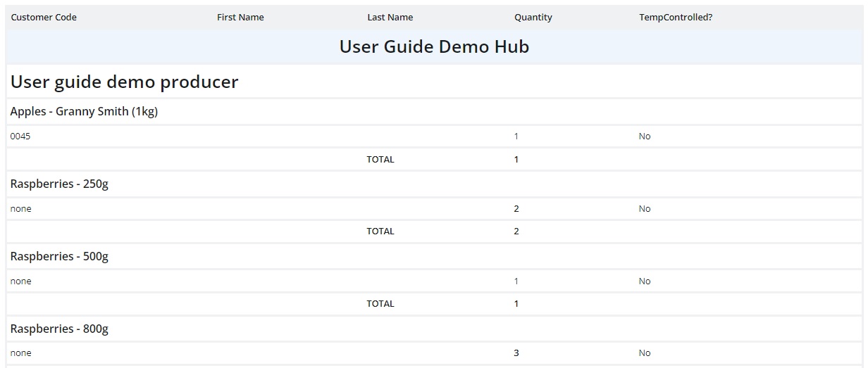Click 'none' customer code under Raspberries 500g
The height and width of the screenshot is (368, 868).
click(21, 281)
